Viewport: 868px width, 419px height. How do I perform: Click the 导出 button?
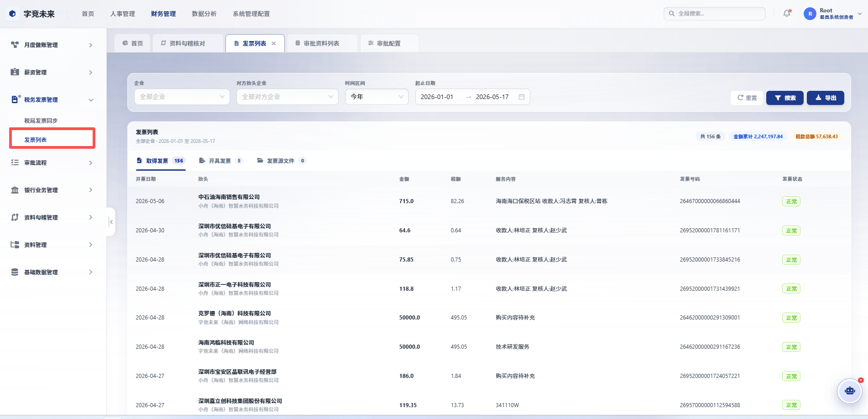click(826, 98)
